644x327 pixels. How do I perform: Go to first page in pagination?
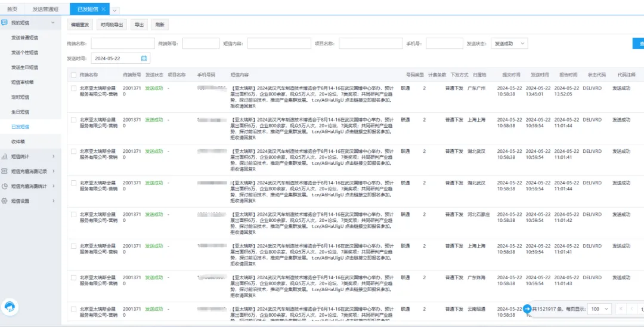click(621, 309)
